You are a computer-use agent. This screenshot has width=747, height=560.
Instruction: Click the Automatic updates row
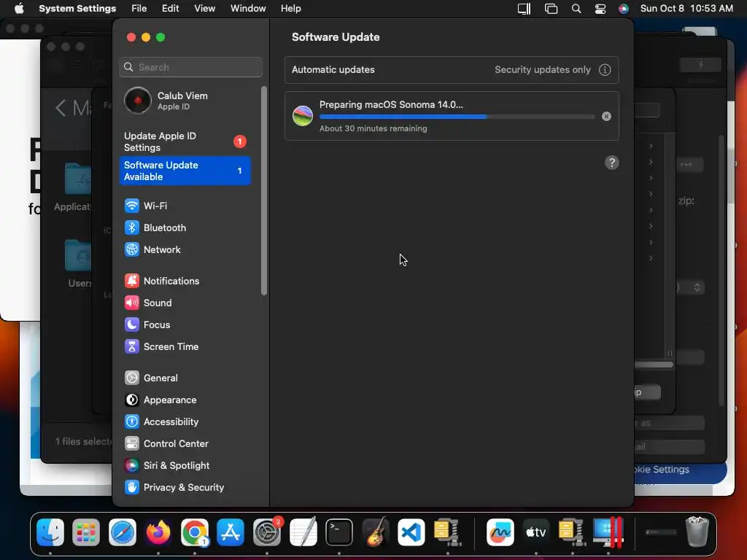[452, 70]
